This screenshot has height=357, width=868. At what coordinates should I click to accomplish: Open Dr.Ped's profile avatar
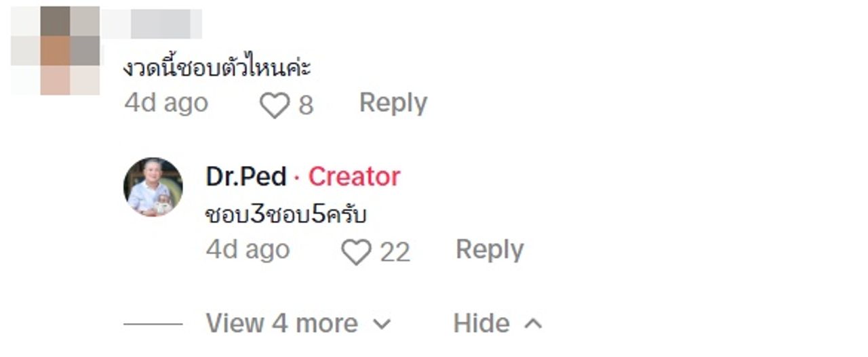click(x=153, y=187)
